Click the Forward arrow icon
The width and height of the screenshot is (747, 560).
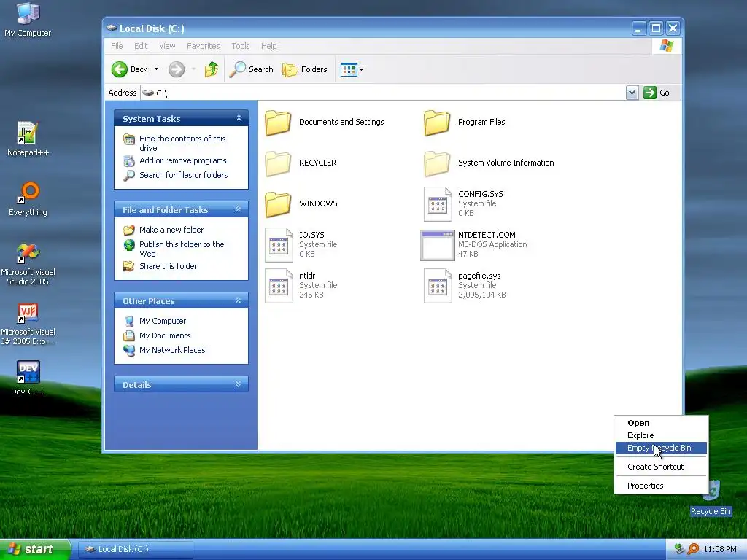pyautogui.click(x=177, y=69)
